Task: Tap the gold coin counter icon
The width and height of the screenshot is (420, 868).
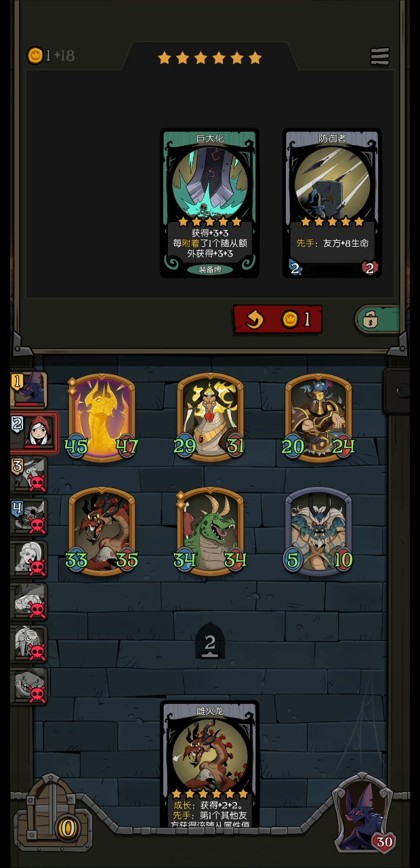Action: click(x=35, y=56)
